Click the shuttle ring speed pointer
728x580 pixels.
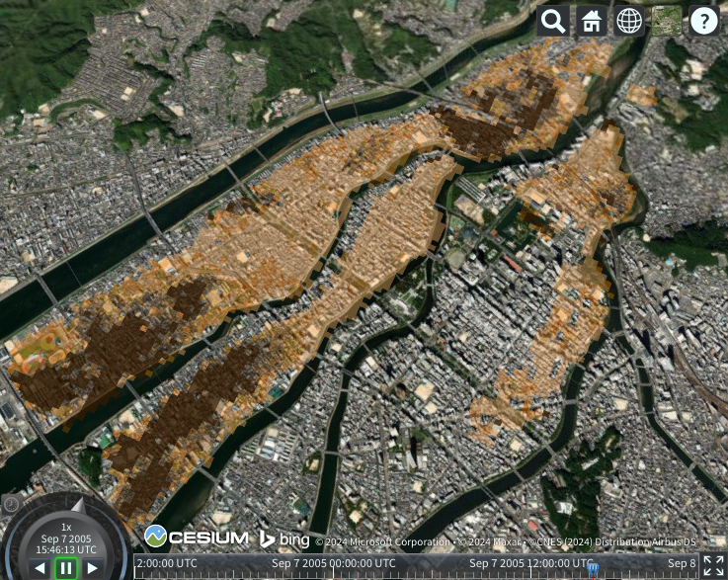78,505
